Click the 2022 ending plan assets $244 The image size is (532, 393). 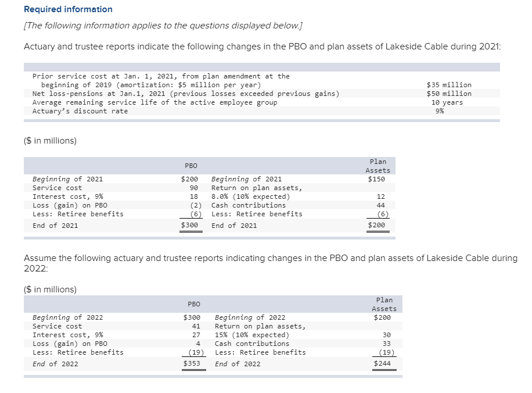point(382,363)
